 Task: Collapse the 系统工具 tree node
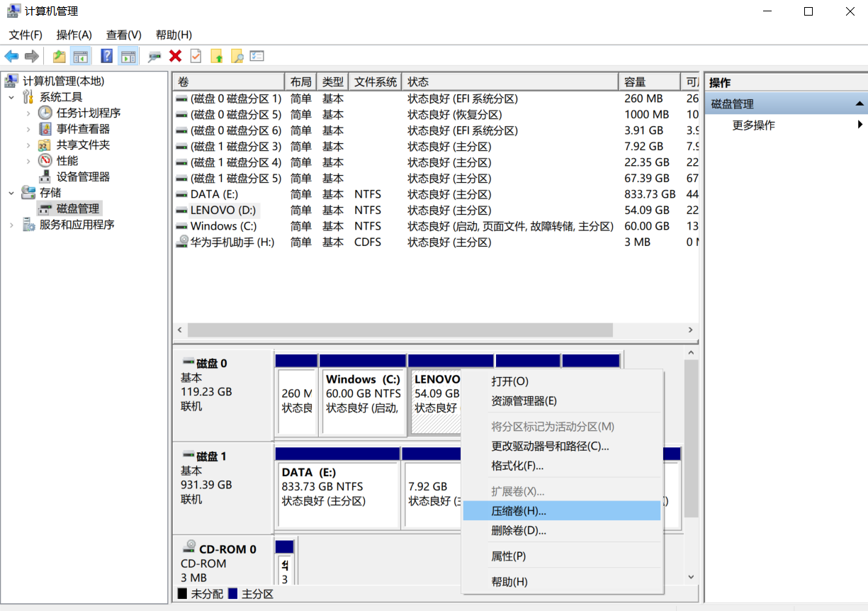click(12, 97)
